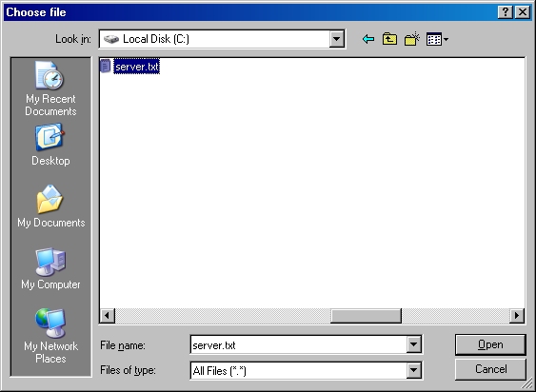This screenshot has width=536, height=392.
Task: Open the View Menu icon
Action: tap(437, 39)
